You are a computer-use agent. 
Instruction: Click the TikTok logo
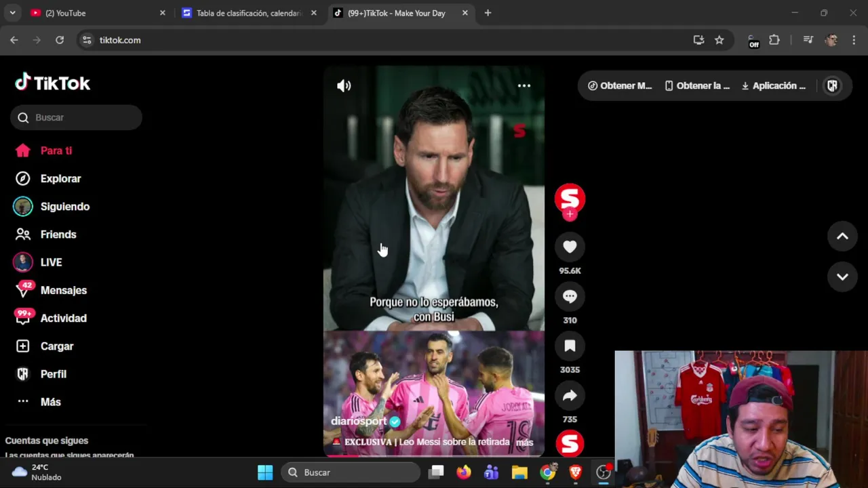53,83
